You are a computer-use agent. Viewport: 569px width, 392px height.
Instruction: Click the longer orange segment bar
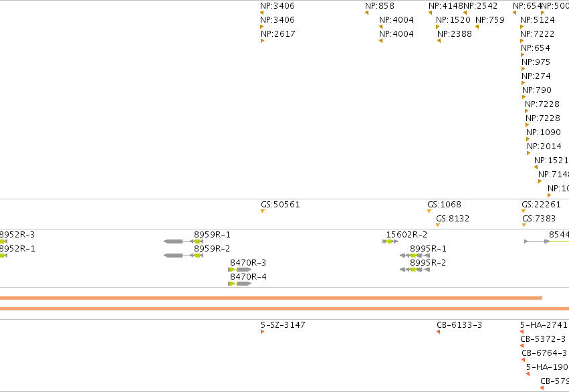285,309
